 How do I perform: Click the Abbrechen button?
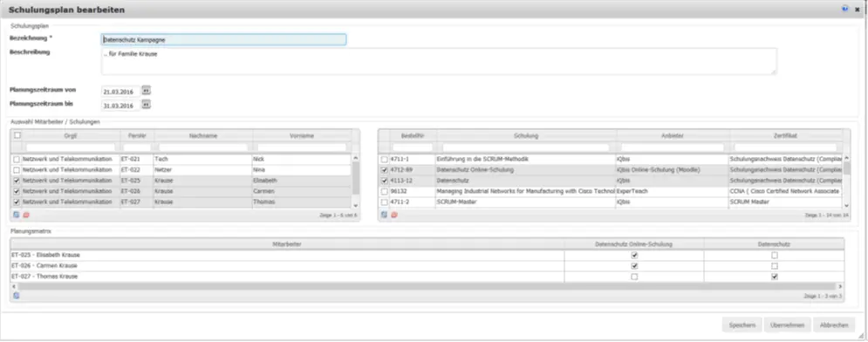click(834, 325)
